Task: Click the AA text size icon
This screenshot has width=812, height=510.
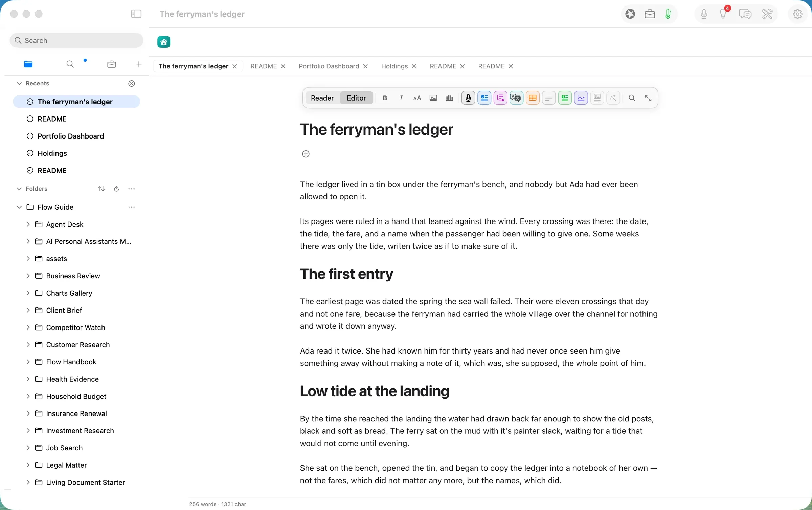Action: tap(417, 98)
